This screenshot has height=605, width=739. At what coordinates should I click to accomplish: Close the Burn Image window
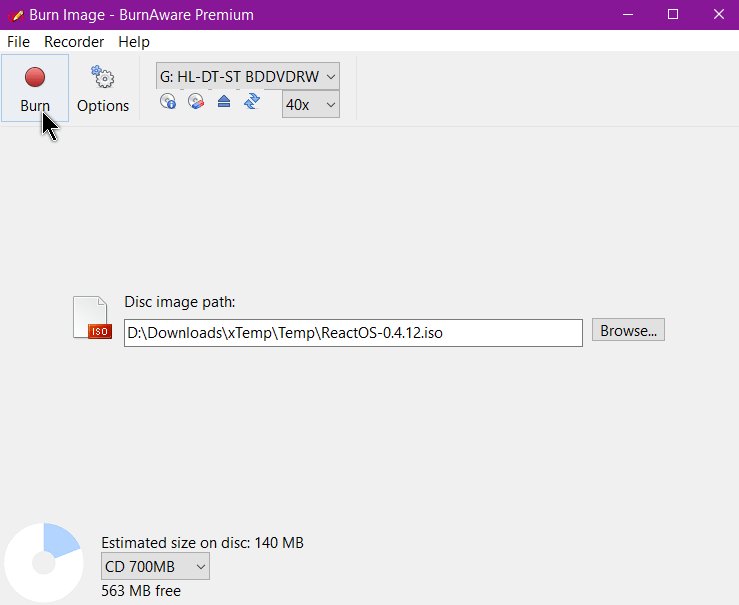pos(719,15)
